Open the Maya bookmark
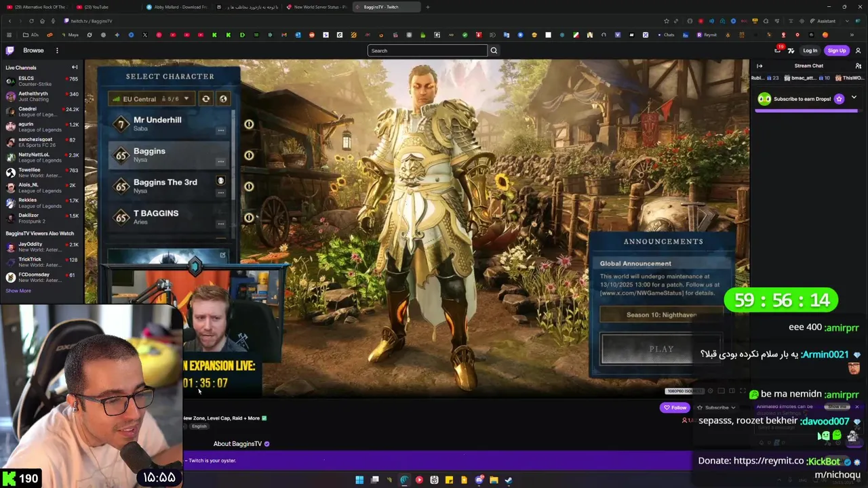Image resolution: width=868 pixels, height=488 pixels. (70, 35)
